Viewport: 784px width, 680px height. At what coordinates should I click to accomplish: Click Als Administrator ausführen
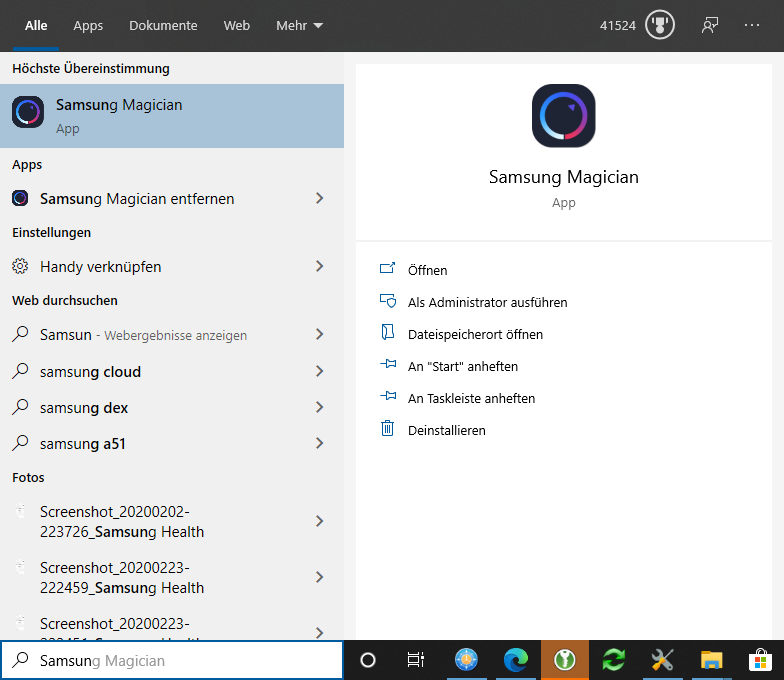[x=488, y=302]
